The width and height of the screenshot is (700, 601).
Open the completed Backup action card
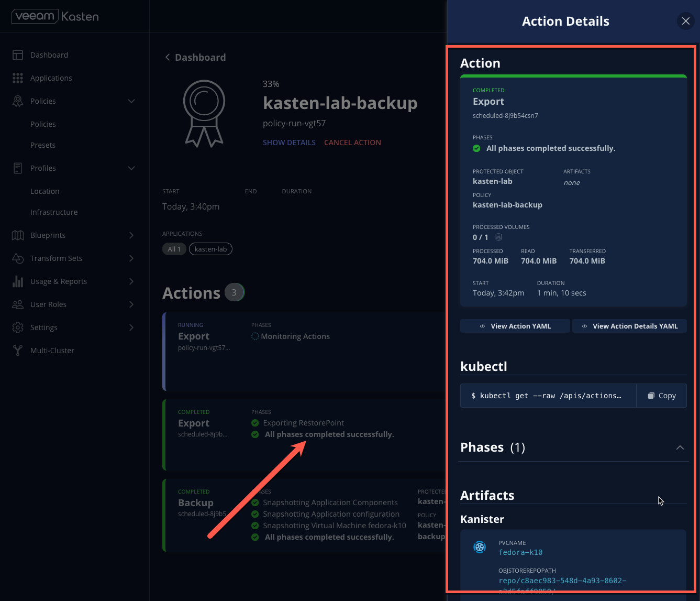305,515
